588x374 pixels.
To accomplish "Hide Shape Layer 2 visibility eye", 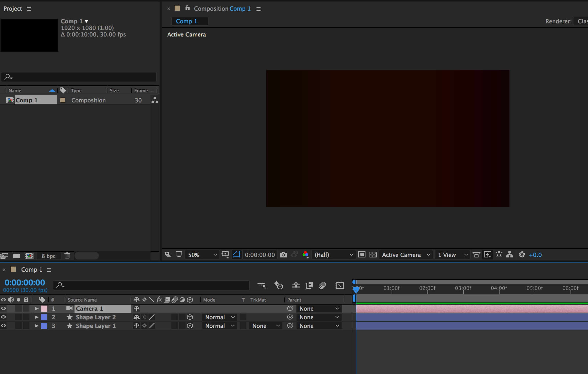I will (x=3, y=317).
